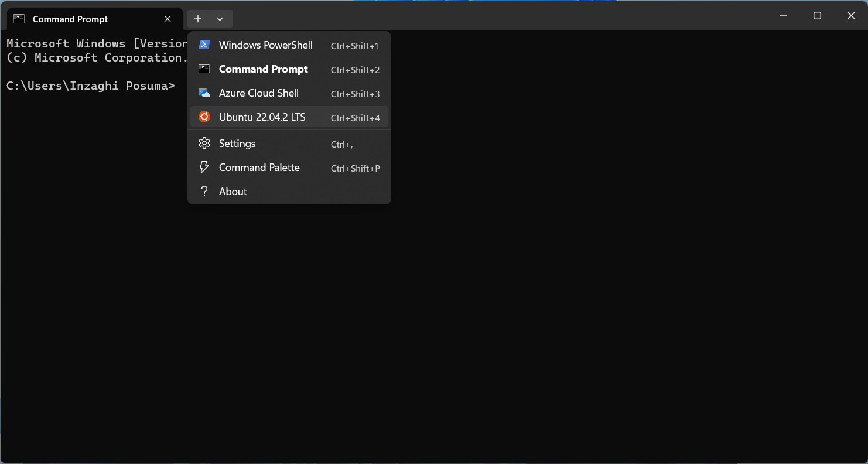Click the Command Palette lightning bolt icon
Image resolution: width=868 pixels, height=464 pixels.
click(x=204, y=168)
